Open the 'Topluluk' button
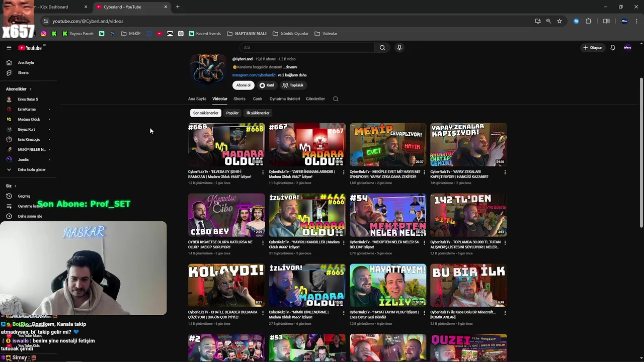644x362 pixels. pyautogui.click(x=293, y=85)
